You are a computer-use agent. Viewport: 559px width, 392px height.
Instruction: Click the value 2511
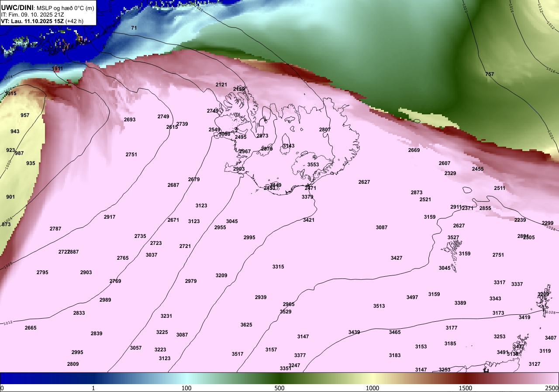[500, 188]
